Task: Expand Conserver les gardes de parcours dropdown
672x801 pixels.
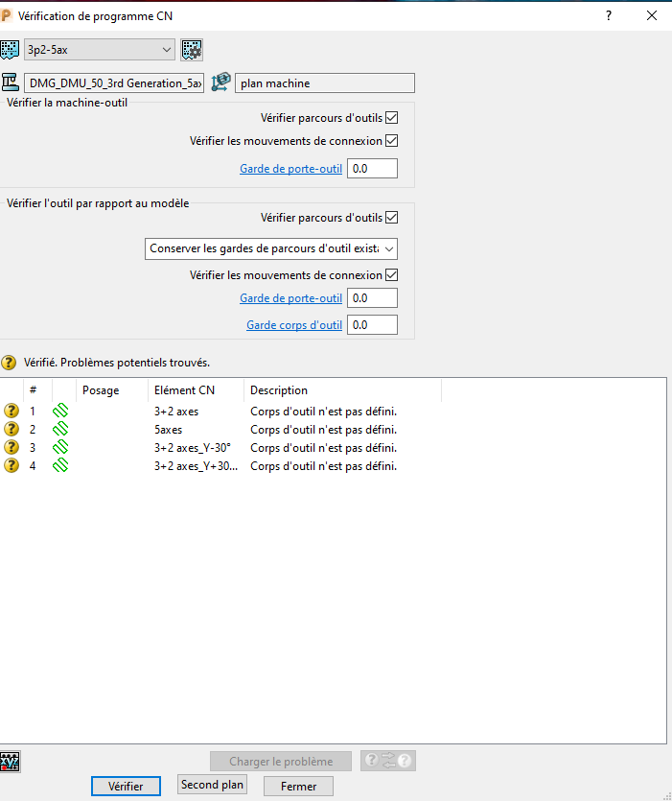Action: pos(387,248)
